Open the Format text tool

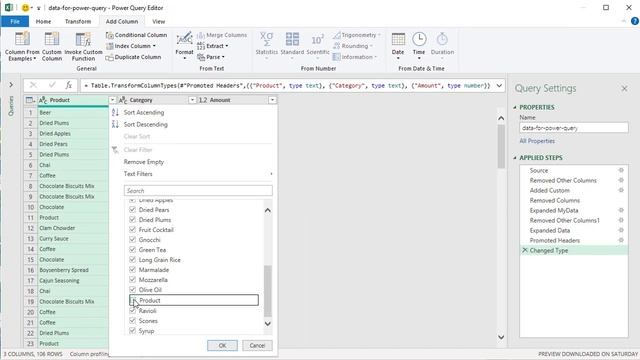pos(184,46)
